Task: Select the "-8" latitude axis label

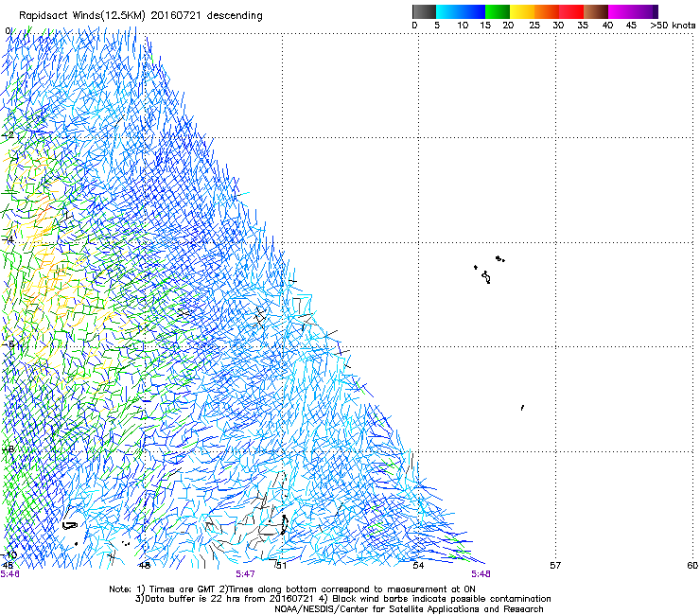Action: pos(8,449)
